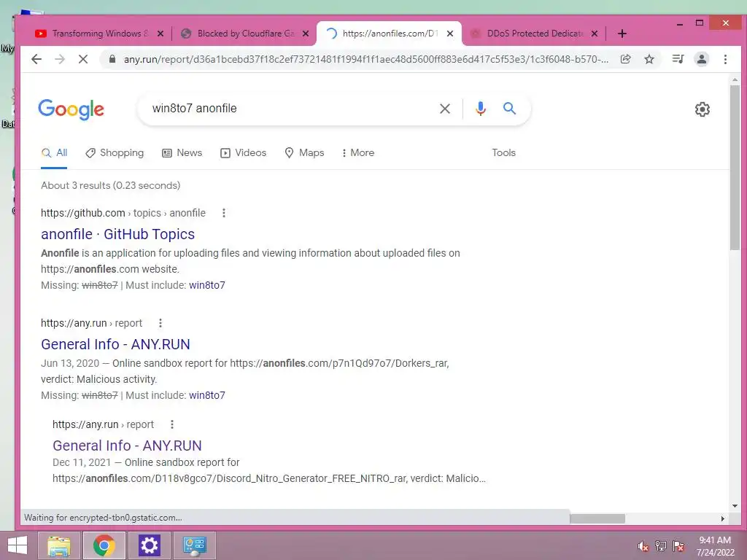The width and height of the screenshot is (747, 560).
Task: Open File Explorer from taskbar
Action: coord(59,545)
